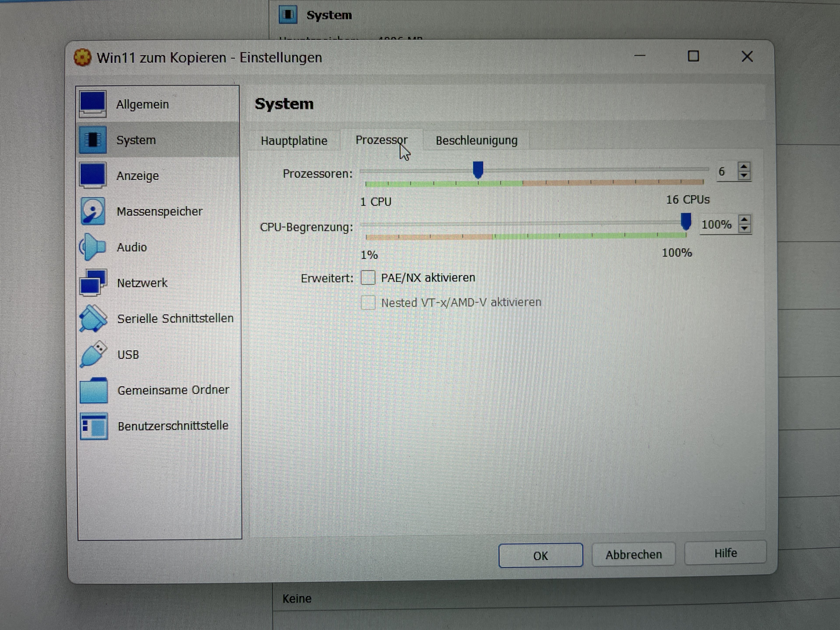This screenshot has height=630, width=840.
Task: Open the Allgemein settings icon
Action: coord(92,104)
